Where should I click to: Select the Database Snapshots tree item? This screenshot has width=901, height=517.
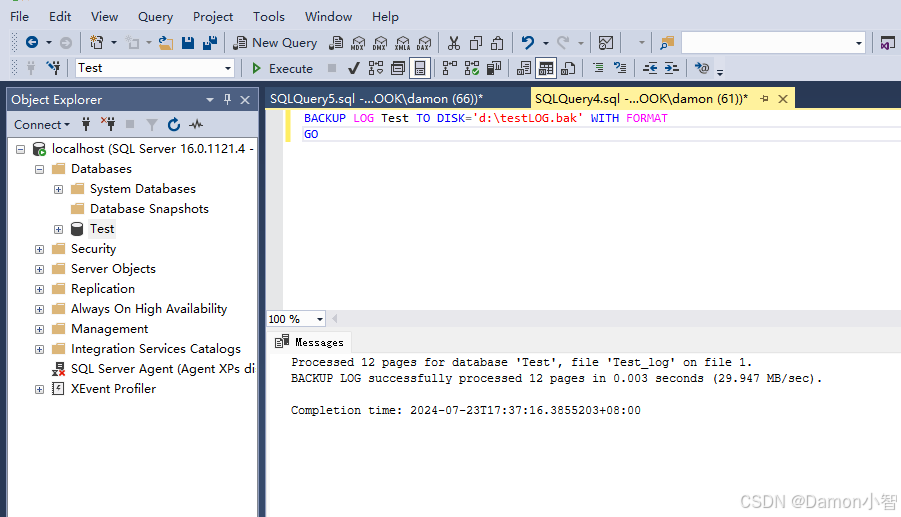pyautogui.click(x=149, y=209)
